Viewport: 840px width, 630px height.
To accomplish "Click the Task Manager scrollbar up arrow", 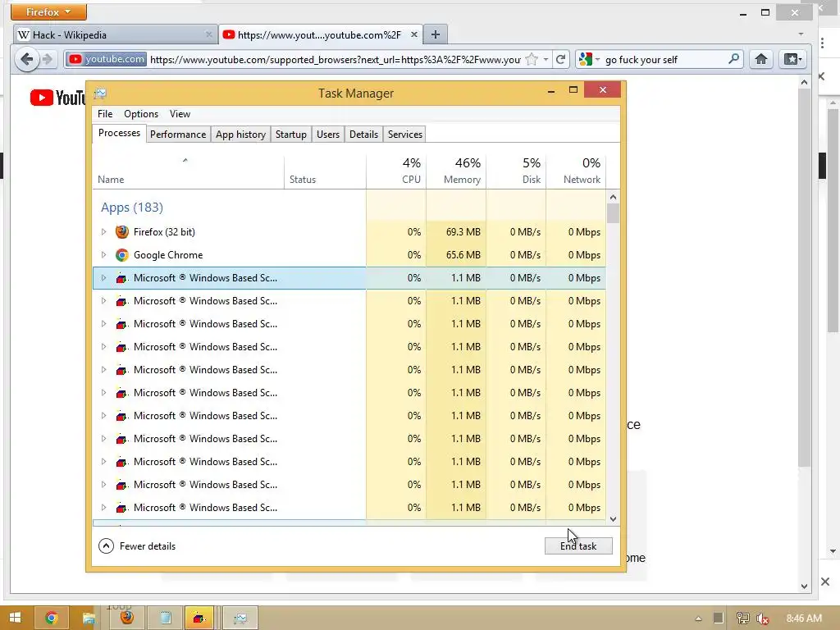I will (x=614, y=197).
